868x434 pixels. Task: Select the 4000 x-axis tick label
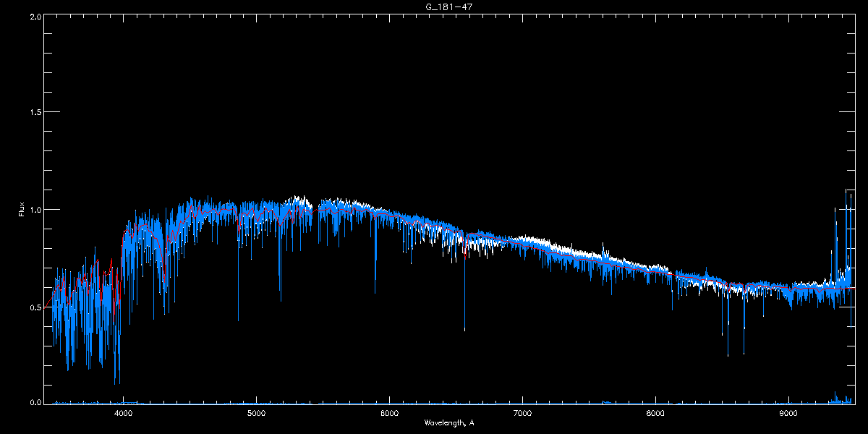(x=124, y=414)
